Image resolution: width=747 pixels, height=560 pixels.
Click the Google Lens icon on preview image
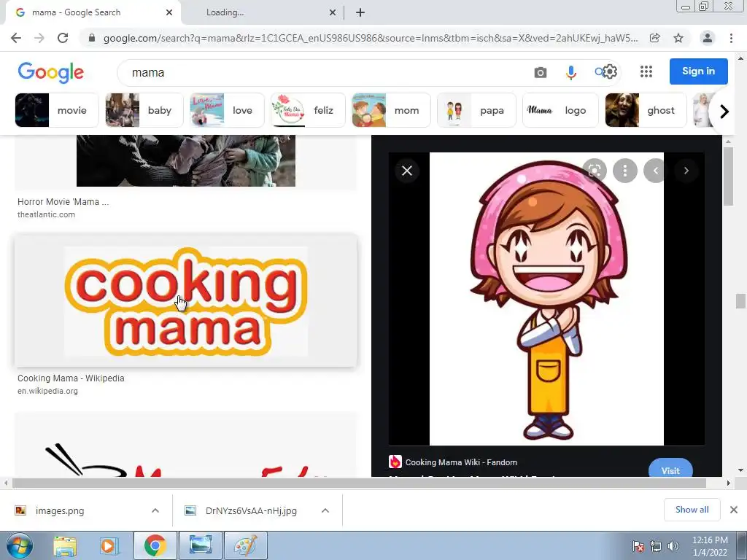point(595,171)
